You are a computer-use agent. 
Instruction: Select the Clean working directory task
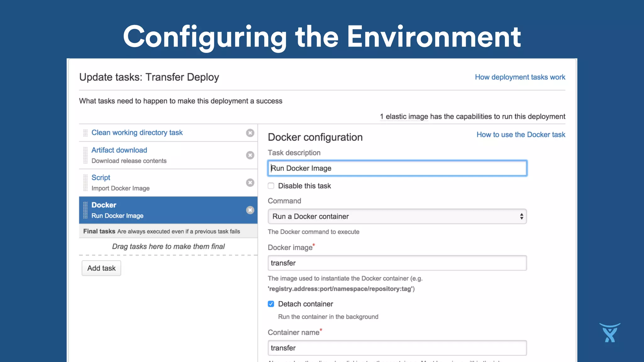[137, 133]
